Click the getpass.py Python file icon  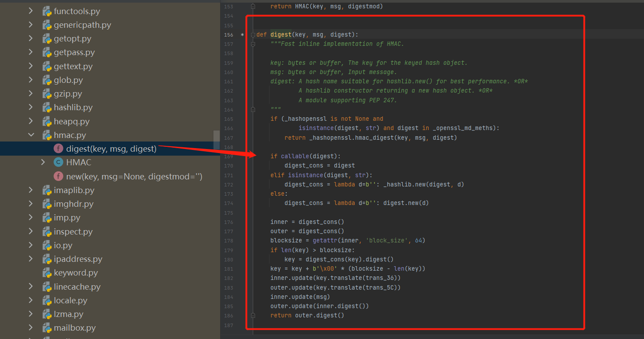[47, 52]
